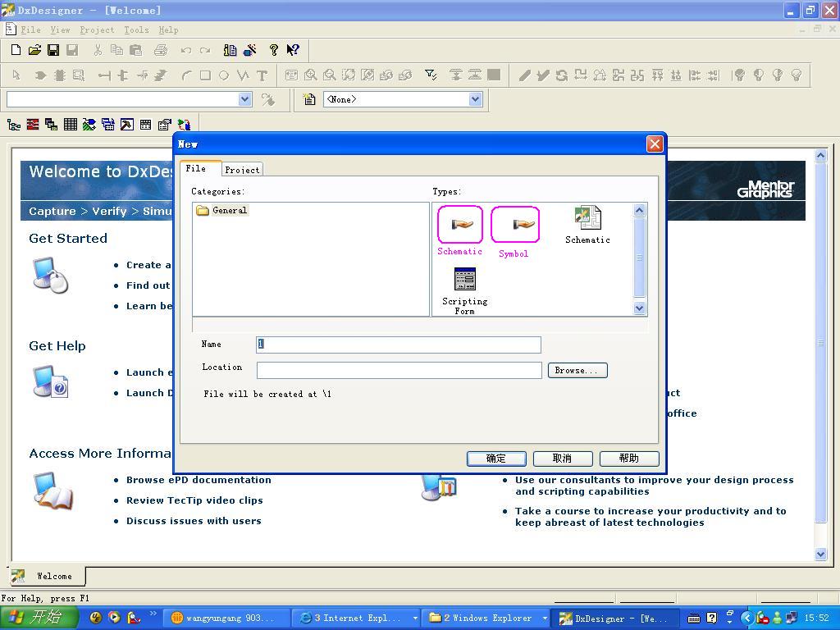Open the Project menu
This screenshot has width=840, height=630.
coord(97,30)
